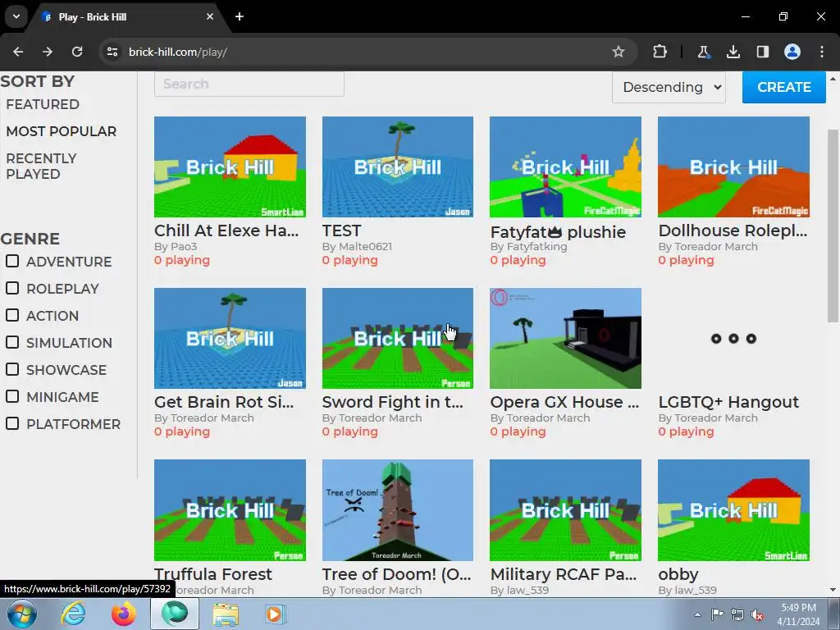Launch Internet Explorer from taskbar
Image resolution: width=840 pixels, height=630 pixels.
coord(72,614)
